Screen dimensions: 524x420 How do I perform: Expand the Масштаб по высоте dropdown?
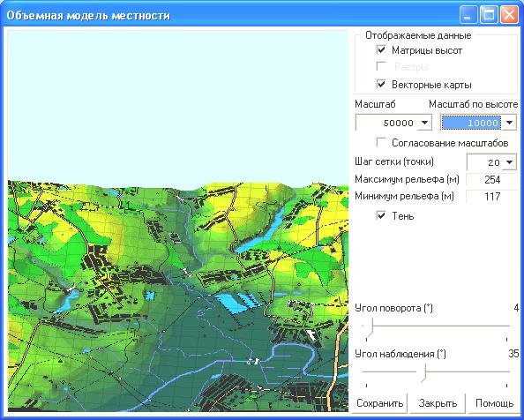(x=509, y=123)
